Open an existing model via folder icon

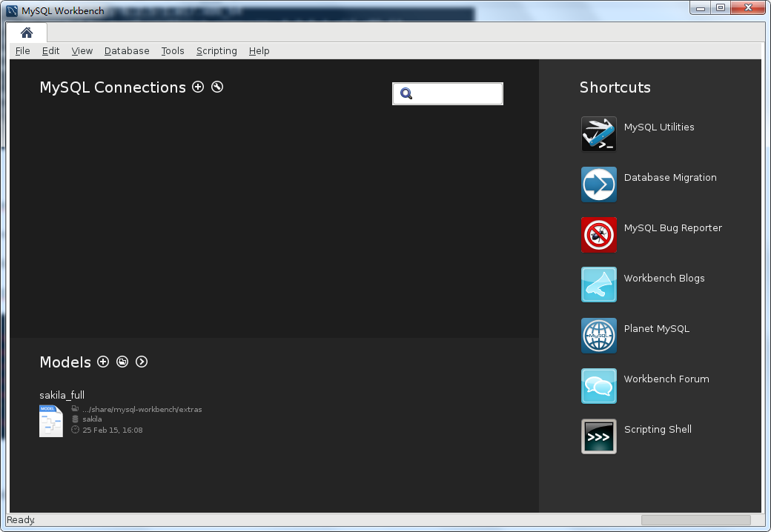point(122,362)
